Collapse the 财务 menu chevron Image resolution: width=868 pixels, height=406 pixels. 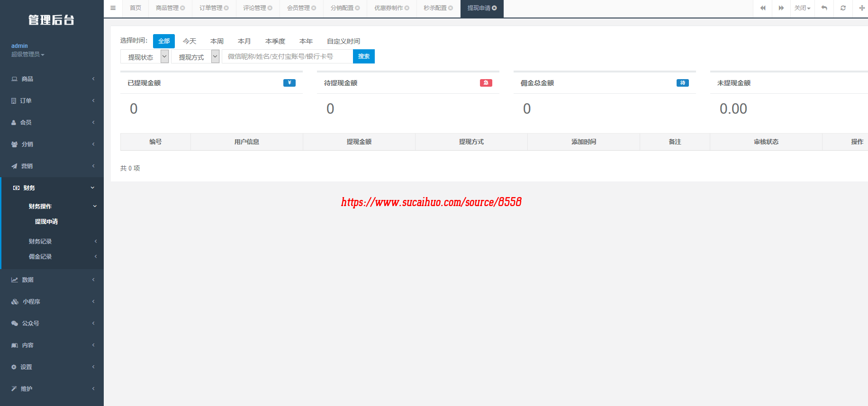tap(93, 188)
